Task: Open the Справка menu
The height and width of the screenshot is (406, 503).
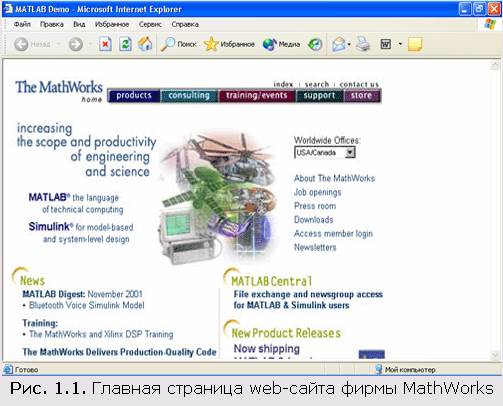Action: point(185,24)
